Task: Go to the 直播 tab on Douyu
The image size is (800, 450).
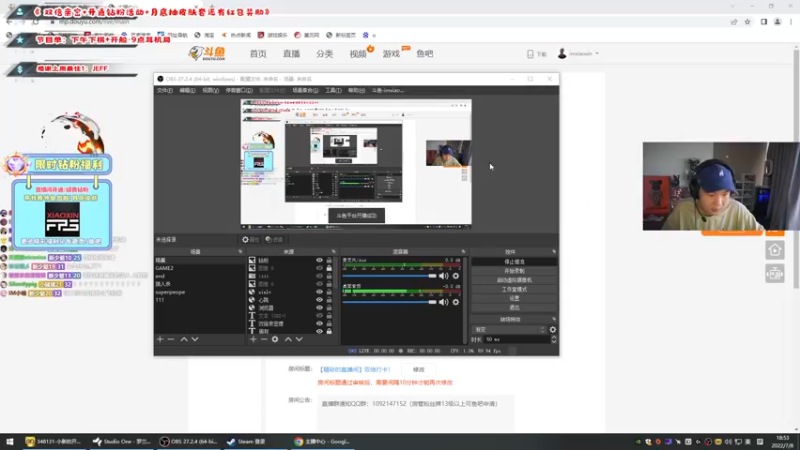Action: 291,54
